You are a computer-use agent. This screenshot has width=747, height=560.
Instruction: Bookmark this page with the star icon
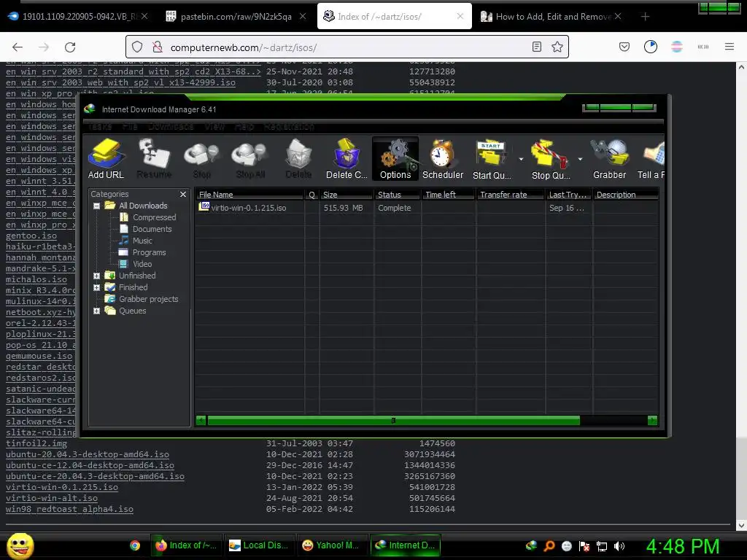pos(557,47)
